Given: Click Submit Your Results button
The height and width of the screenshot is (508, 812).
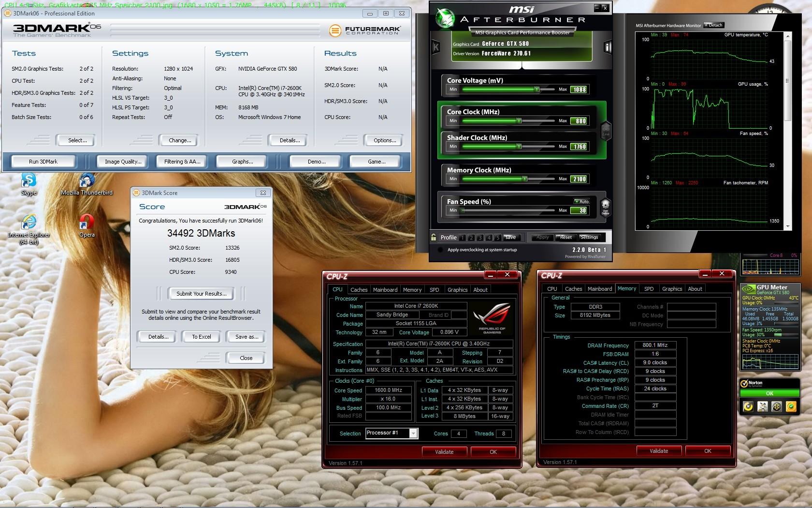Looking at the screenshot, I should pyautogui.click(x=201, y=294).
